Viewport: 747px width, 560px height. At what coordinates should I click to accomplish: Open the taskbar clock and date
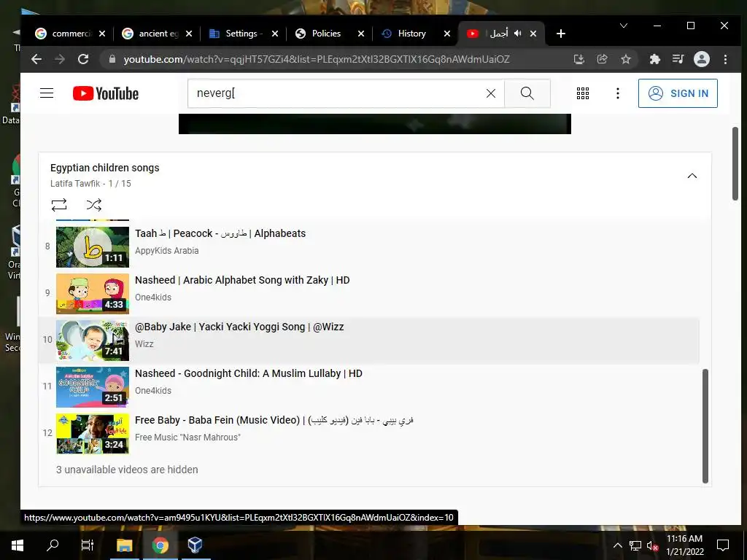click(684, 545)
